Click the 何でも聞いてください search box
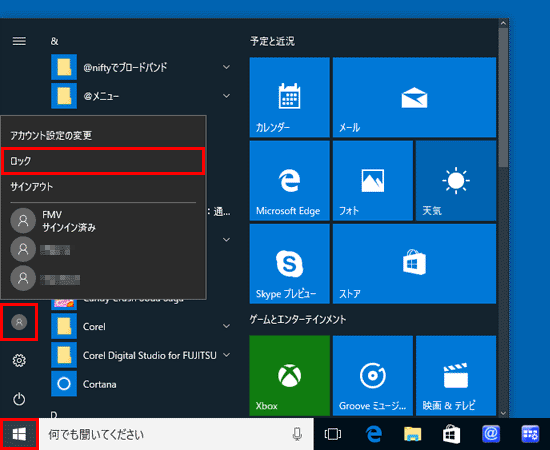 pos(176,434)
